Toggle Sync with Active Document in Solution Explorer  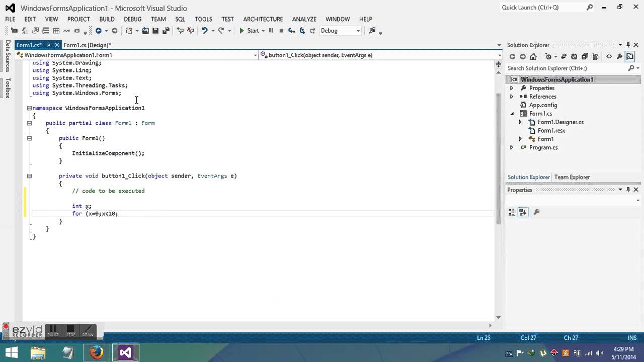pos(563,57)
